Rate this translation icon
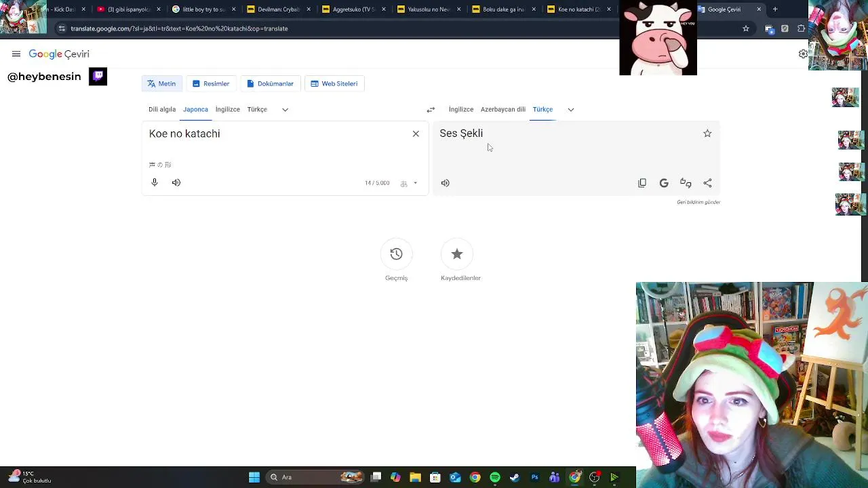The height and width of the screenshot is (488, 868). coord(686,183)
